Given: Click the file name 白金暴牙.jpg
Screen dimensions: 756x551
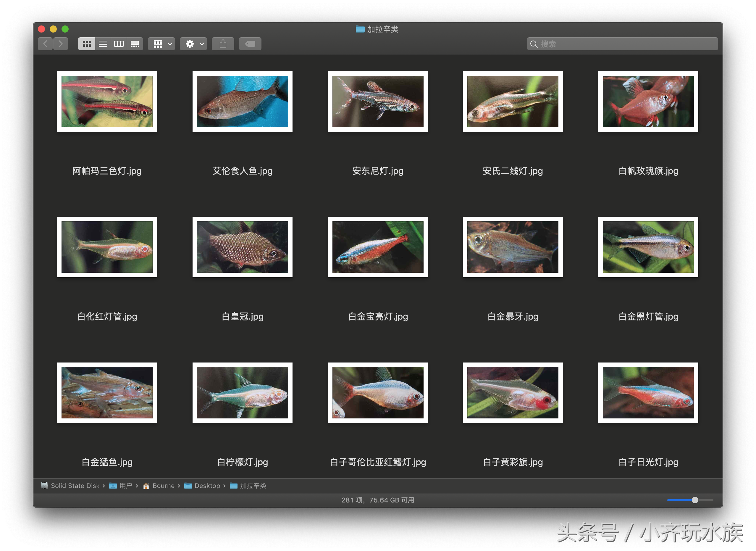Looking at the screenshot, I should click(x=513, y=317).
